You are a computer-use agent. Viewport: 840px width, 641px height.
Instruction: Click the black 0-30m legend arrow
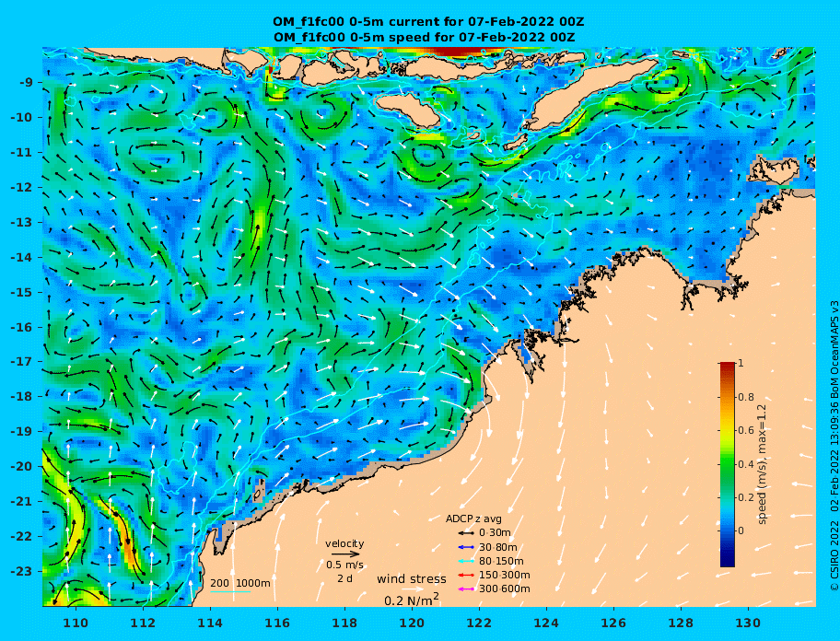466,533
